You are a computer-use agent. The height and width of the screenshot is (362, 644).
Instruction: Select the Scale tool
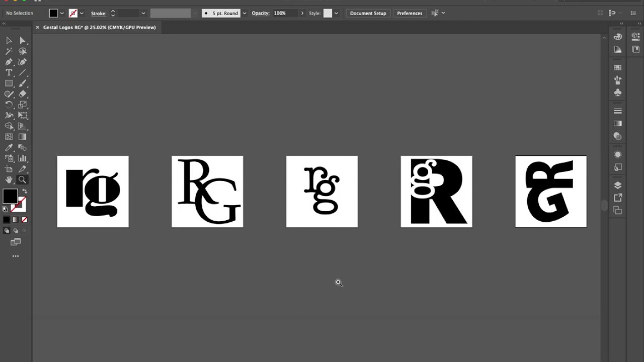tap(23, 105)
